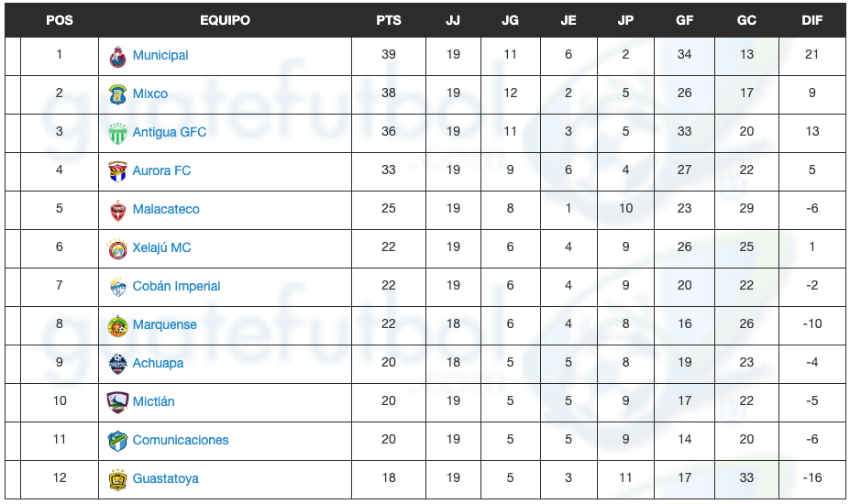Click the Guastatoya yellow crest icon
Image resolution: width=850 pixels, height=504 pixels.
click(x=117, y=479)
